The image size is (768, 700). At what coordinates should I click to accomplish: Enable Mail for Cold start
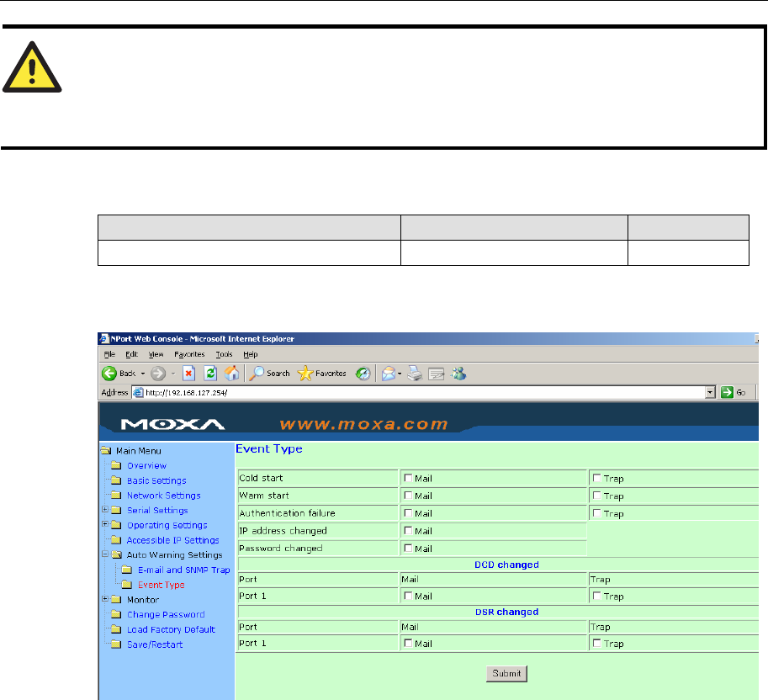[x=408, y=478]
